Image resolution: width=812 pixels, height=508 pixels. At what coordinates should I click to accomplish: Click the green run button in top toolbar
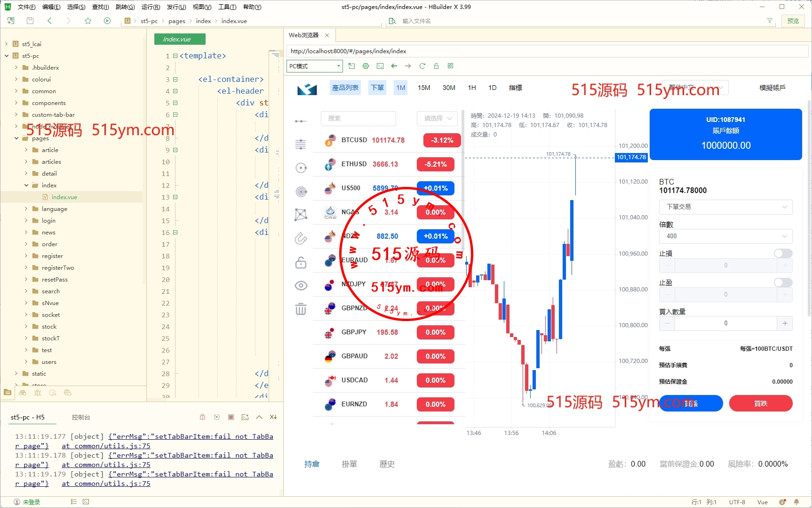107,21
